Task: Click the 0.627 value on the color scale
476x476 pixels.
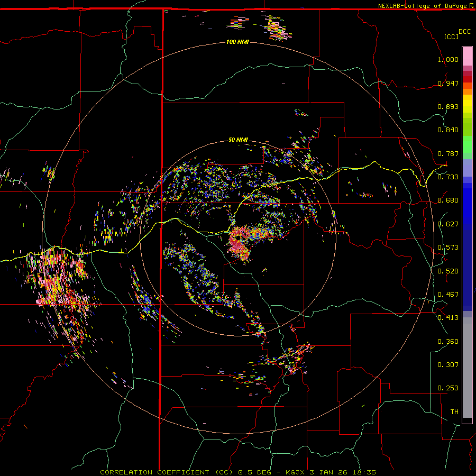Action: click(x=448, y=224)
